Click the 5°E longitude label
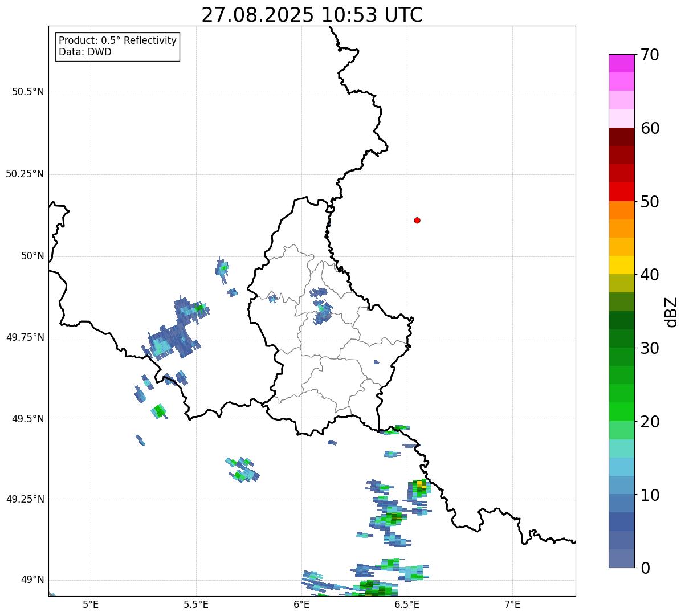685x616 pixels. (x=91, y=604)
